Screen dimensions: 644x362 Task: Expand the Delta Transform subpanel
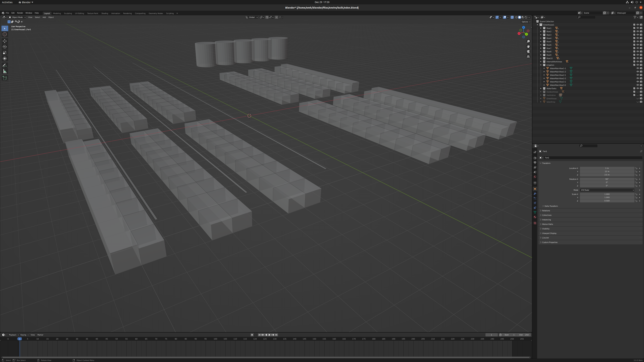[x=551, y=206]
